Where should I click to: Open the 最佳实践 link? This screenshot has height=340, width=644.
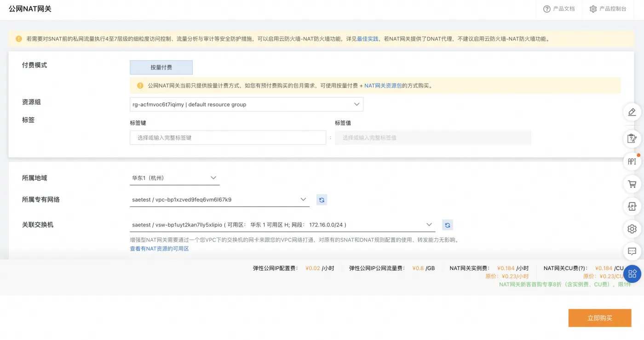[368, 39]
